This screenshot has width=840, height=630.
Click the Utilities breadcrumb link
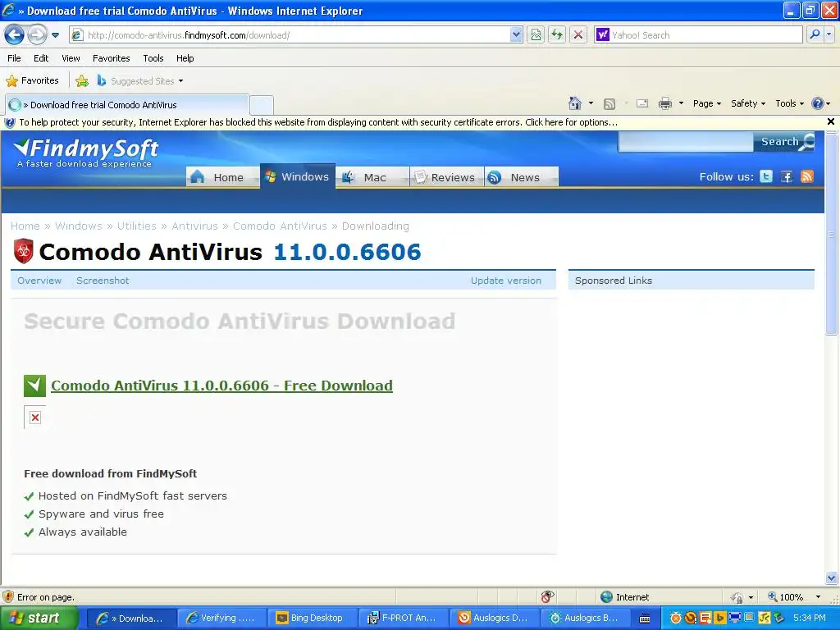(137, 226)
